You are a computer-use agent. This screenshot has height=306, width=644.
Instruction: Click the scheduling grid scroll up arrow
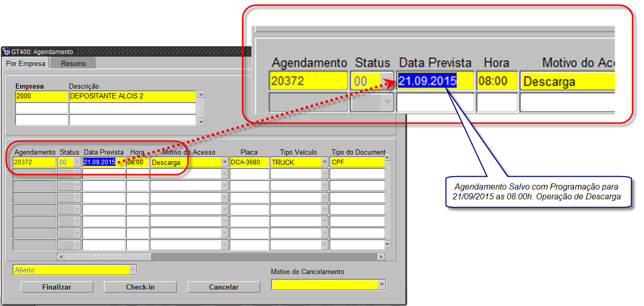[388, 157]
